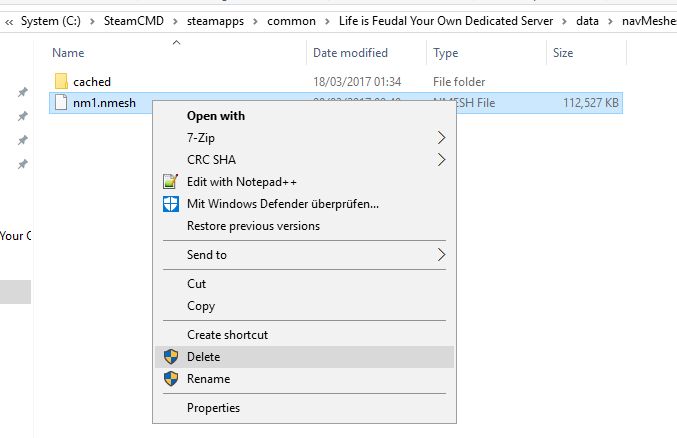Expand the 7-Zip submenu arrow
The width and height of the screenshot is (677, 438).
[441, 138]
